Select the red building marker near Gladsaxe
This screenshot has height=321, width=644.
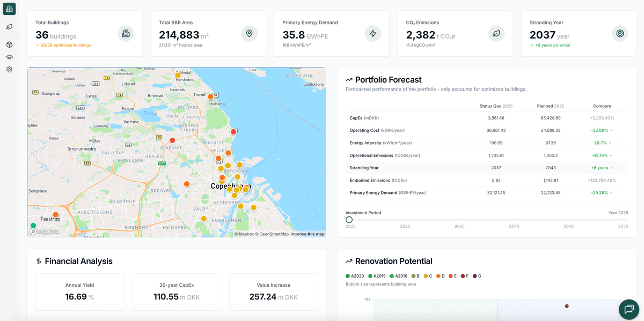click(x=172, y=140)
